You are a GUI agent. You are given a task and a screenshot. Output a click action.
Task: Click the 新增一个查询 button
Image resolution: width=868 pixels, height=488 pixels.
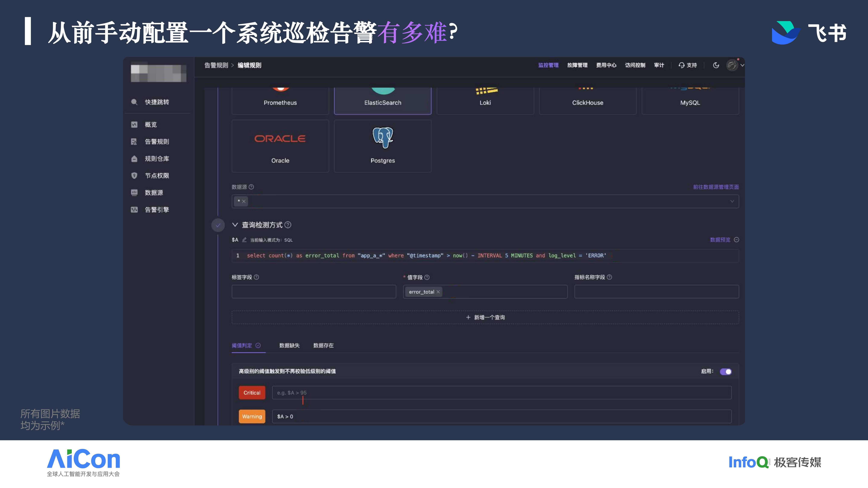point(485,317)
